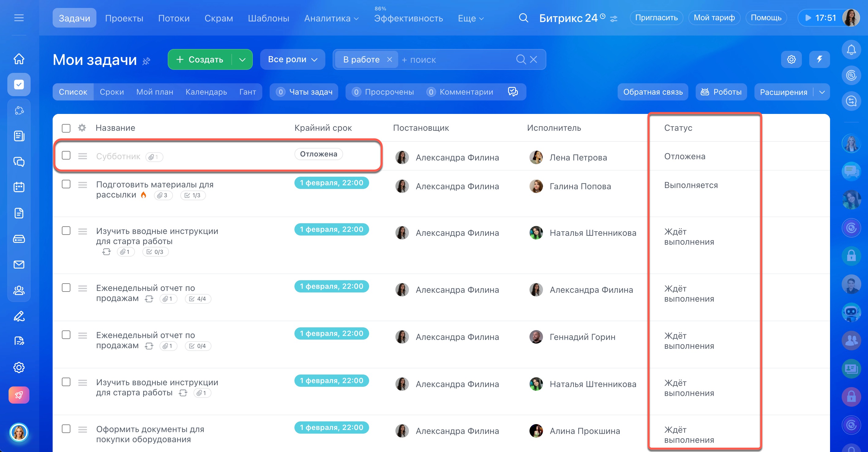Click the Роботы button
This screenshot has height=452, width=868.
pos(721,92)
